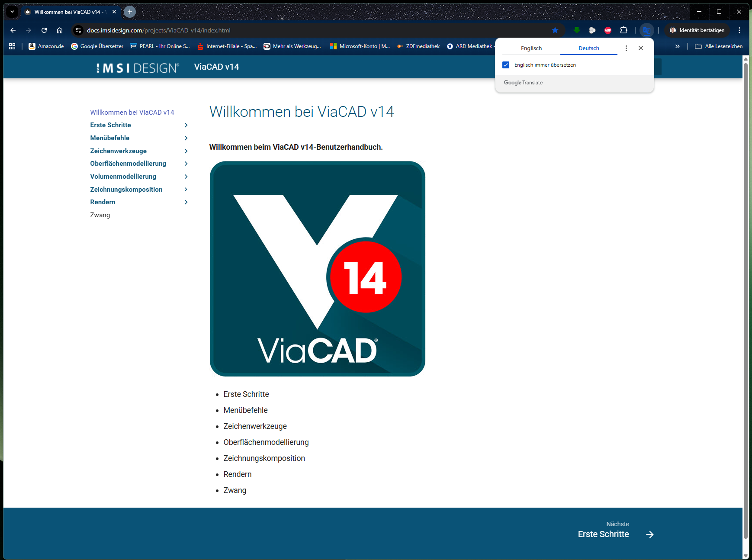Open Oberflächenmodellierung link in bullet list
Image resolution: width=752 pixels, height=560 pixels.
click(x=266, y=442)
